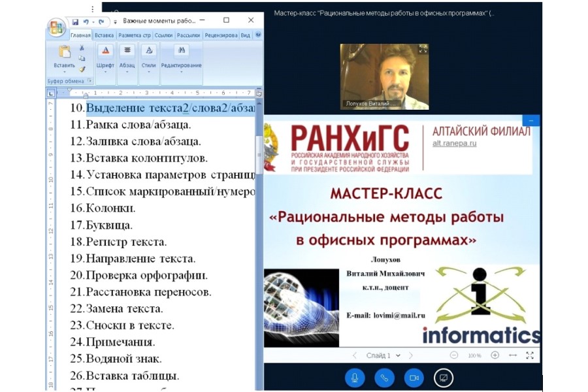The image size is (588, 392).
Task: Click the line 'Сноски в тексте.'
Action: coord(131,325)
